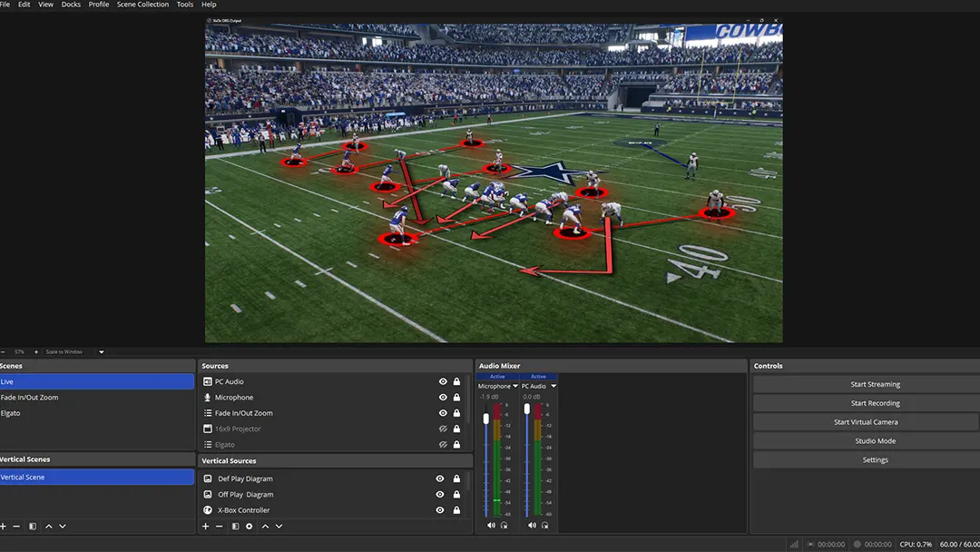Open the File menu
Viewport: 980px width, 552px height.
click(5, 5)
